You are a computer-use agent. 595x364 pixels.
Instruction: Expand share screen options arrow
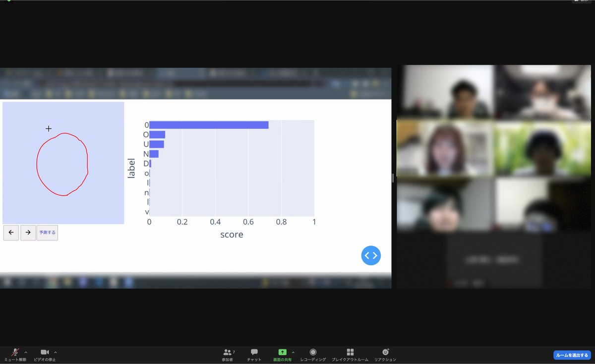(x=293, y=352)
